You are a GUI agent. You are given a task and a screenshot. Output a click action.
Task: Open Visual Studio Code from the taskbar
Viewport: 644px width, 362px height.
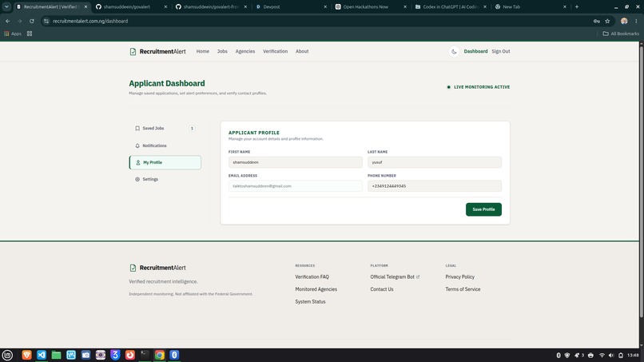[42, 355]
